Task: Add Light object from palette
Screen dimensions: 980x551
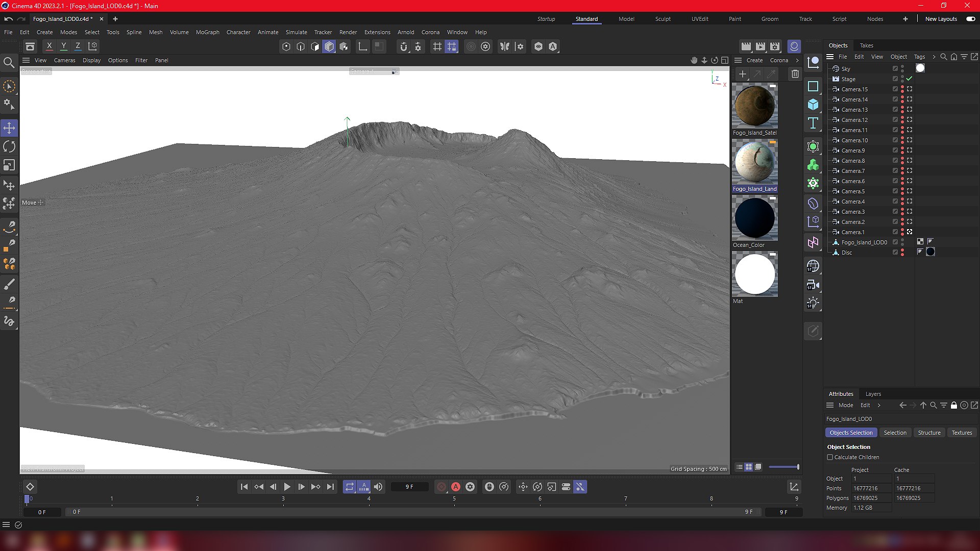Action: [x=813, y=303]
